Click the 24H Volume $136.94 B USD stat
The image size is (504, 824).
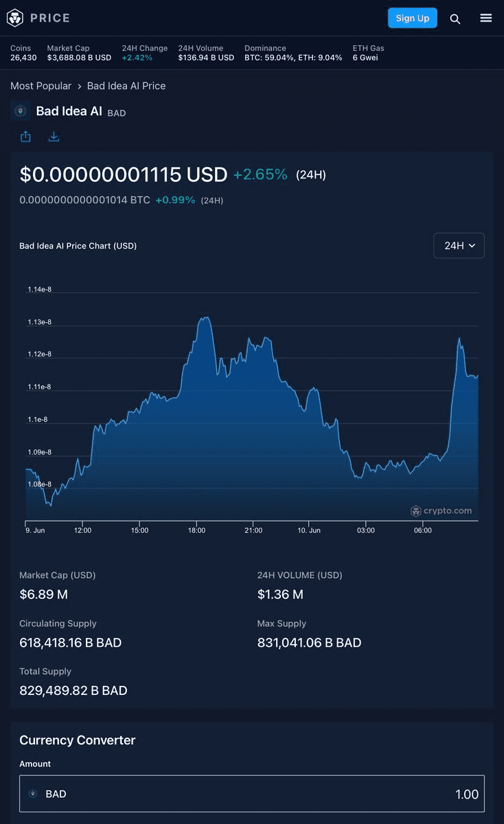[206, 53]
